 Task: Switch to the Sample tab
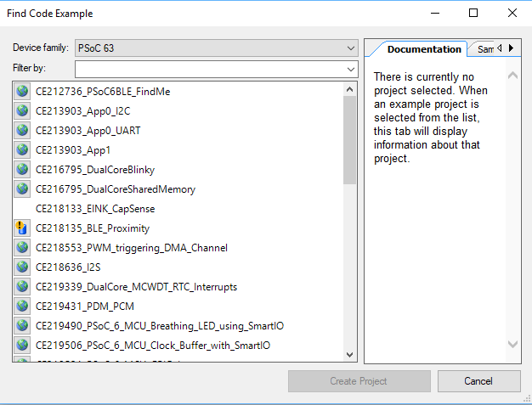(x=485, y=49)
